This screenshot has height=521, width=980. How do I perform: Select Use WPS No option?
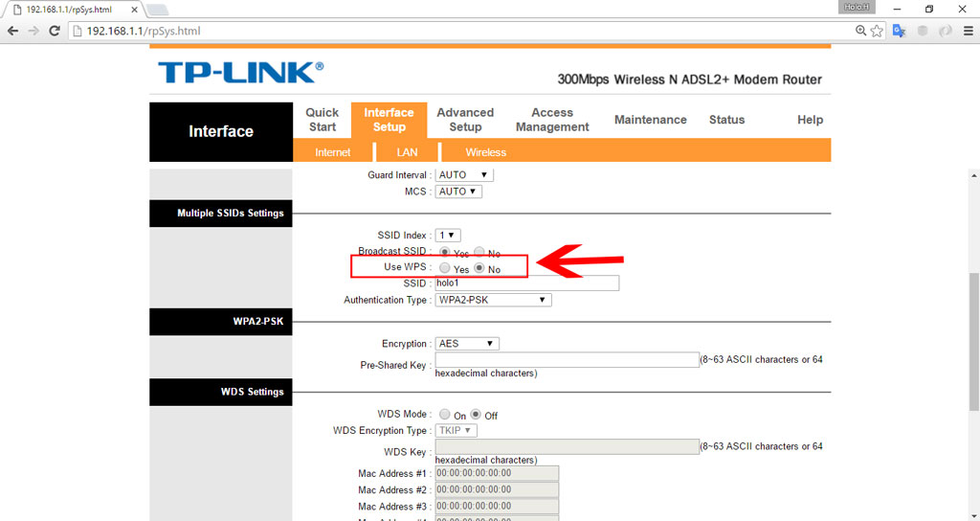(479, 268)
